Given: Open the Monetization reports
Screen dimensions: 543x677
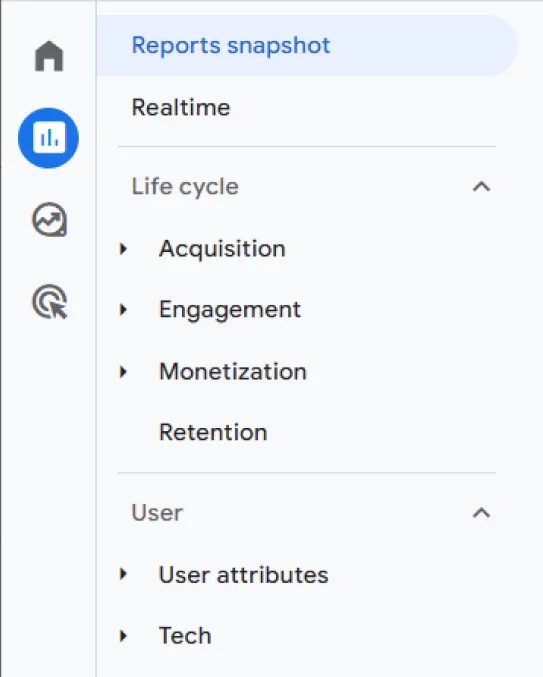Looking at the screenshot, I should coord(233,371).
